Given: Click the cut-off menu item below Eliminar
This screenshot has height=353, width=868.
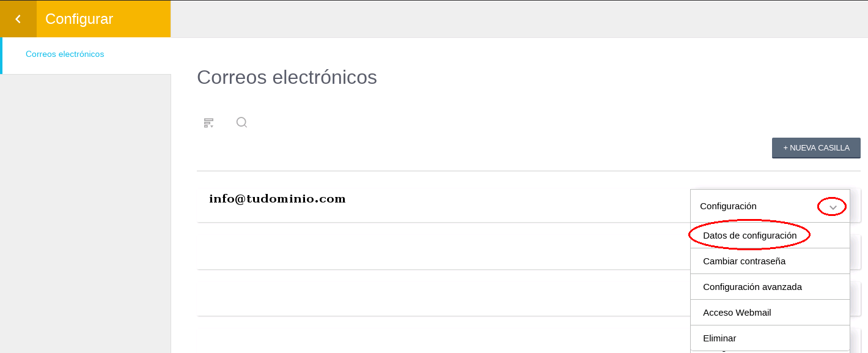Looking at the screenshot, I should pyautogui.click(x=770, y=352).
